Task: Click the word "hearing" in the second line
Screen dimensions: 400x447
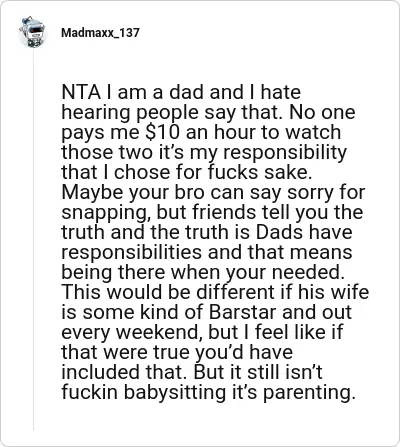Action: coord(96,113)
